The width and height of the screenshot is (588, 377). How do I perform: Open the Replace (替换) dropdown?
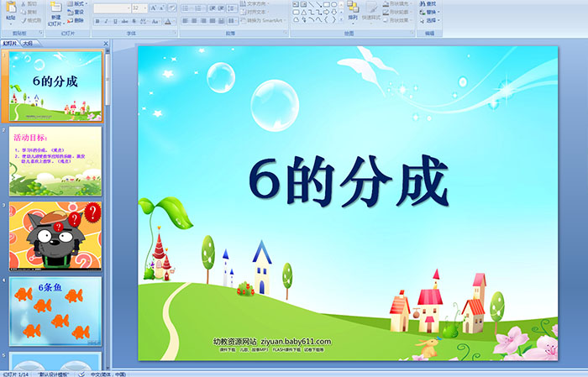pyautogui.click(x=430, y=12)
